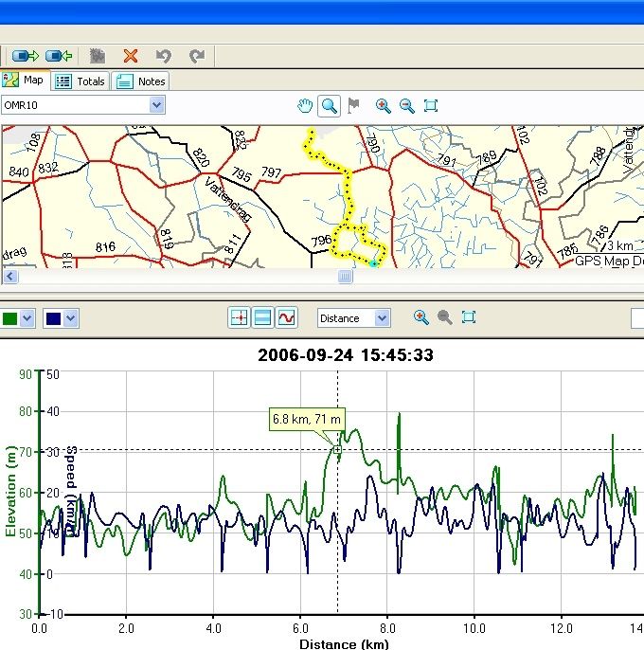The width and height of the screenshot is (644, 650).
Task: Toggle the graph smoothing curve button
Action: (286, 318)
